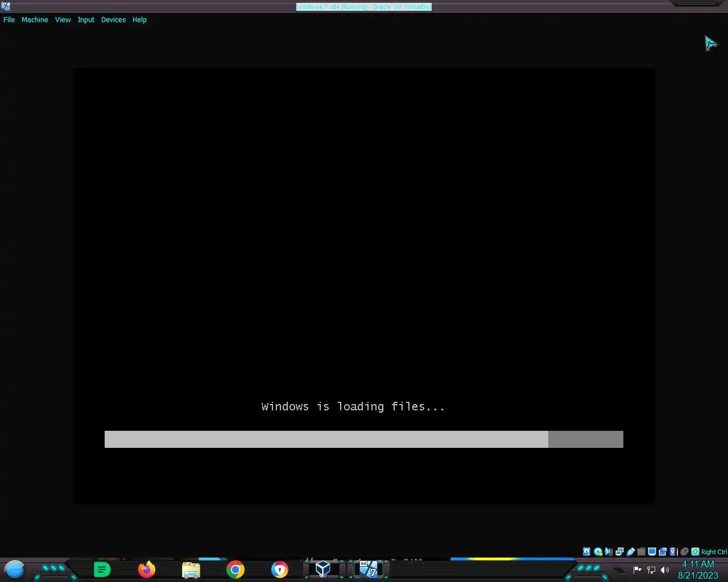Screen dimensions: 728x582
Task: Click the video recording indicator icon
Action: pyautogui.click(x=663, y=551)
